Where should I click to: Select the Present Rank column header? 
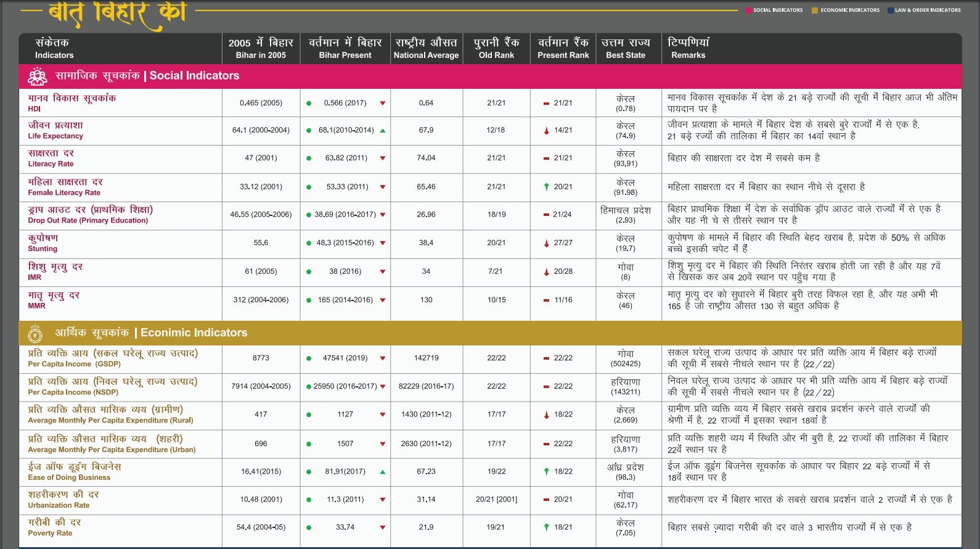pyautogui.click(x=563, y=49)
